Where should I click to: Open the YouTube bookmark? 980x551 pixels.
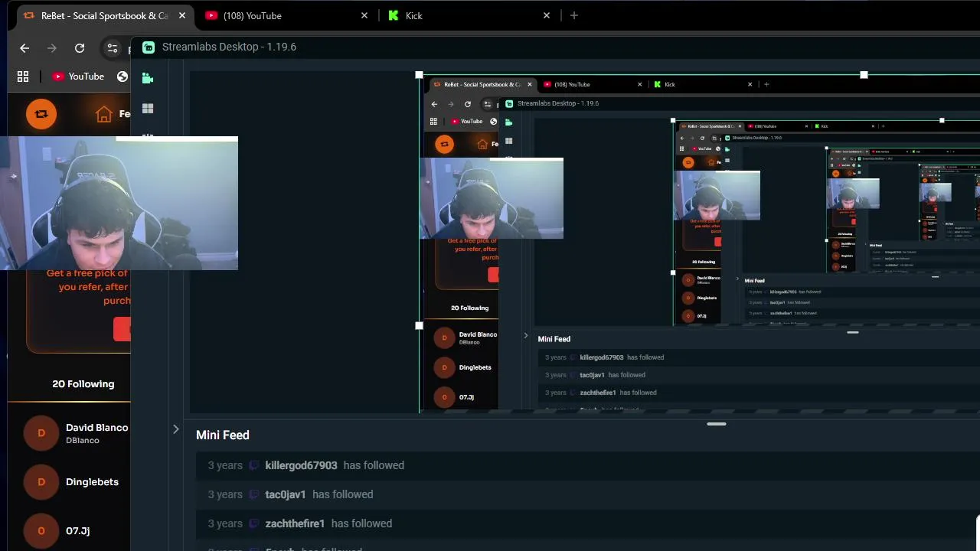[78, 77]
